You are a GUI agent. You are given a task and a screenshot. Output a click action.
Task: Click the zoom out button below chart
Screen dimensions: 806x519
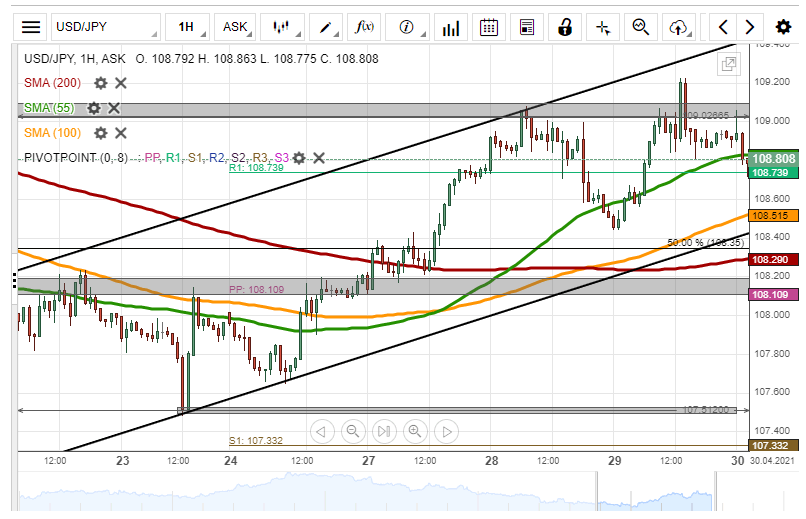(x=353, y=432)
